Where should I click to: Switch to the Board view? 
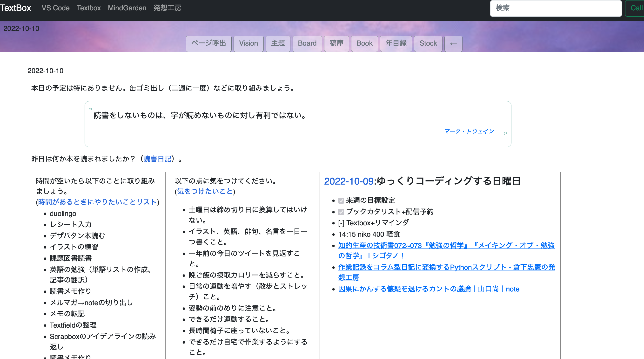(307, 43)
